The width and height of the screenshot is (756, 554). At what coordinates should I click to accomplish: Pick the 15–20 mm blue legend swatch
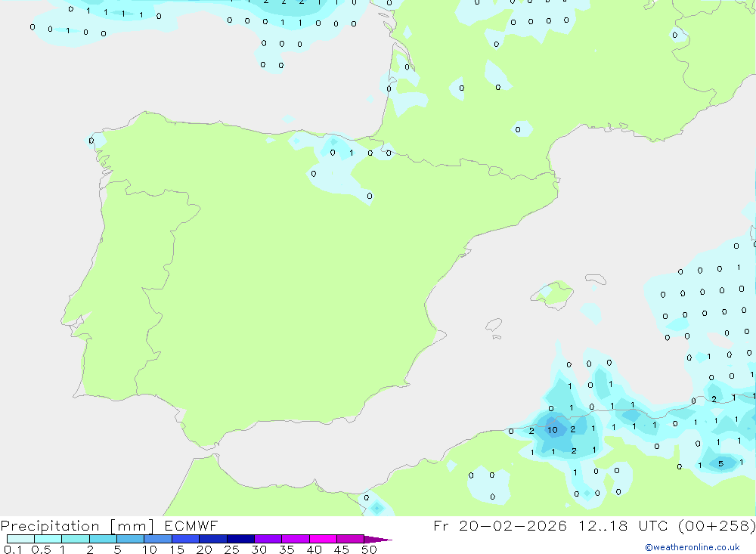(x=186, y=539)
